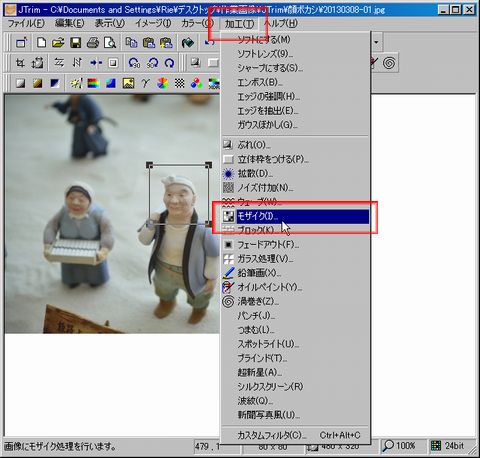
Task: Click the Print Preview magnifier-page icon
Action: [x=110, y=43]
